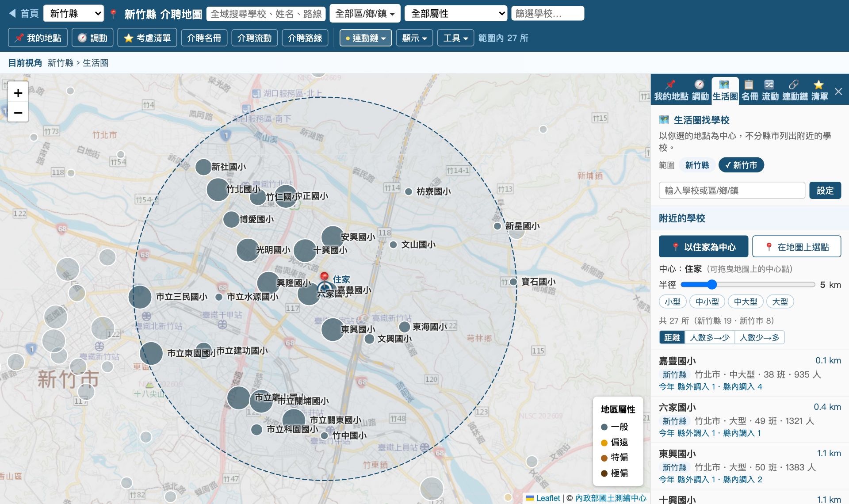Click the 市立三民國小 marker circle
The width and height of the screenshot is (849, 504).
[x=140, y=297]
